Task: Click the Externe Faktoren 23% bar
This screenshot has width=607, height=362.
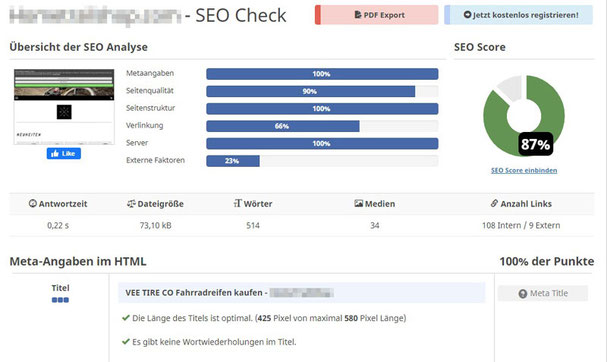Action: pyautogui.click(x=322, y=161)
